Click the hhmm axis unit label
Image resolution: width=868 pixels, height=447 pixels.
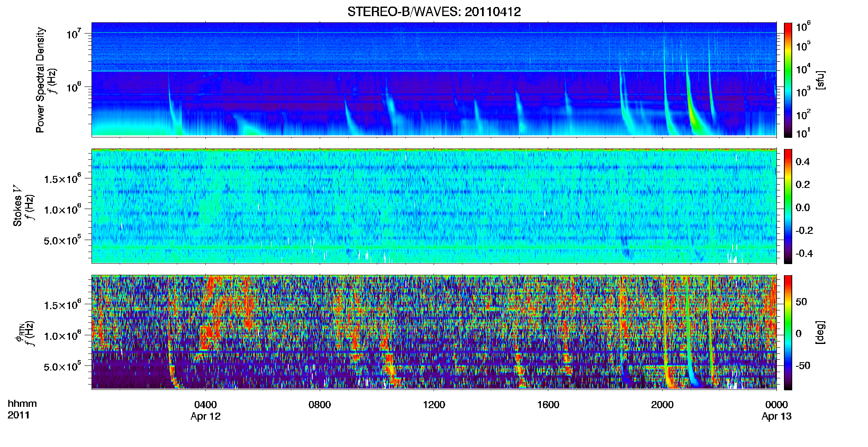[22, 404]
